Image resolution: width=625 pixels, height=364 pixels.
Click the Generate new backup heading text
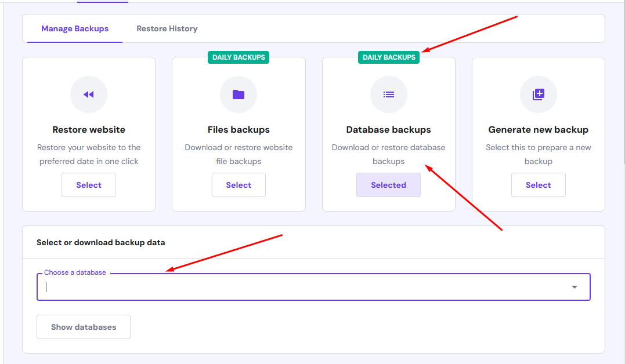tap(539, 129)
